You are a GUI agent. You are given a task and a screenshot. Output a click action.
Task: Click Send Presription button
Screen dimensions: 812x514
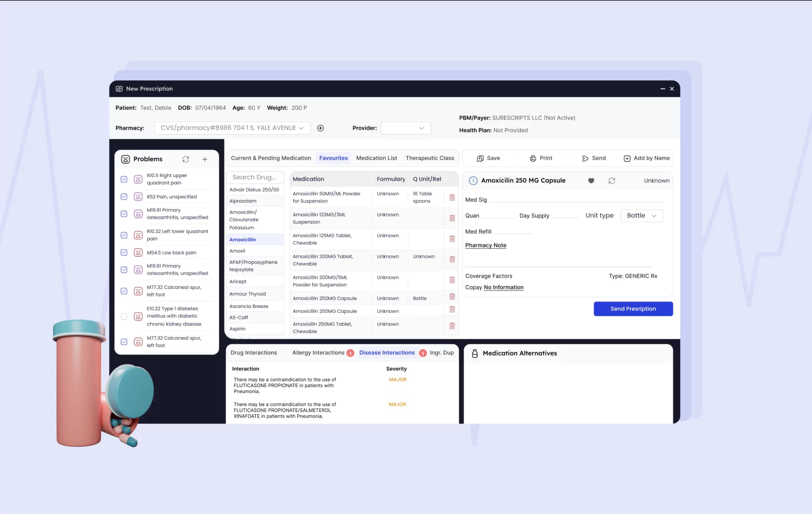pos(633,309)
